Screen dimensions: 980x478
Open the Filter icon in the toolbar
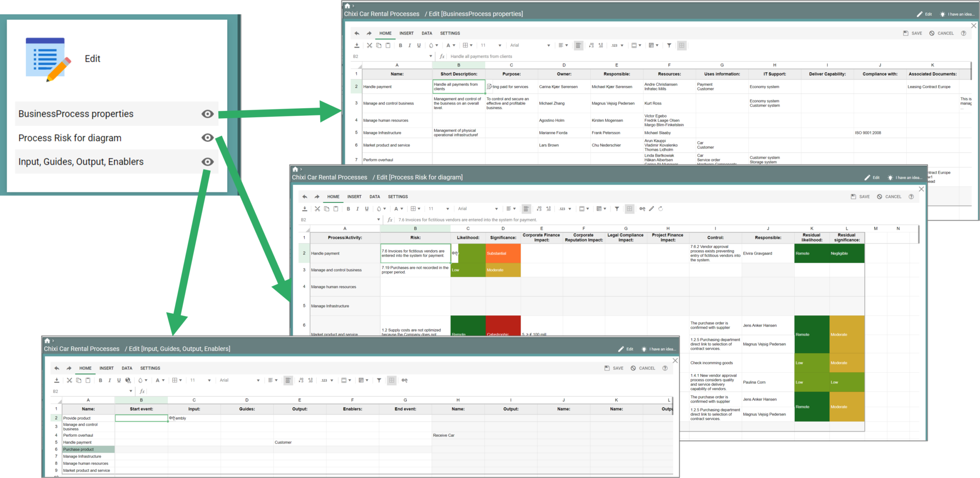point(668,45)
